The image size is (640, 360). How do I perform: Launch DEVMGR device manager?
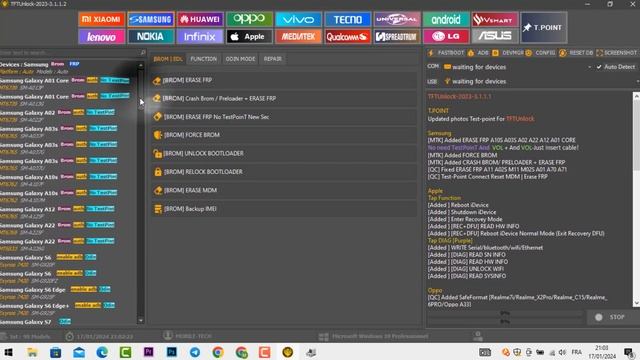pos(508,53)
